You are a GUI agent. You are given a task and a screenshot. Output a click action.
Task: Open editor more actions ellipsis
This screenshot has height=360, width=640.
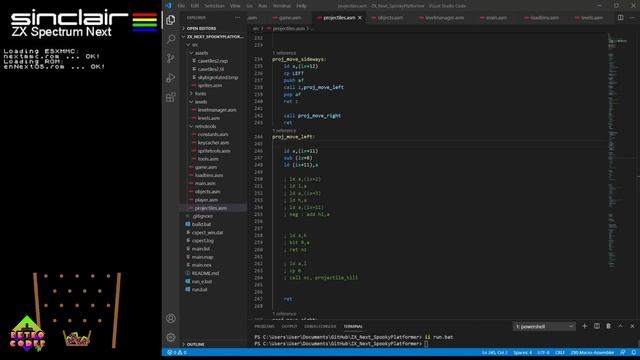click(632, 18)
